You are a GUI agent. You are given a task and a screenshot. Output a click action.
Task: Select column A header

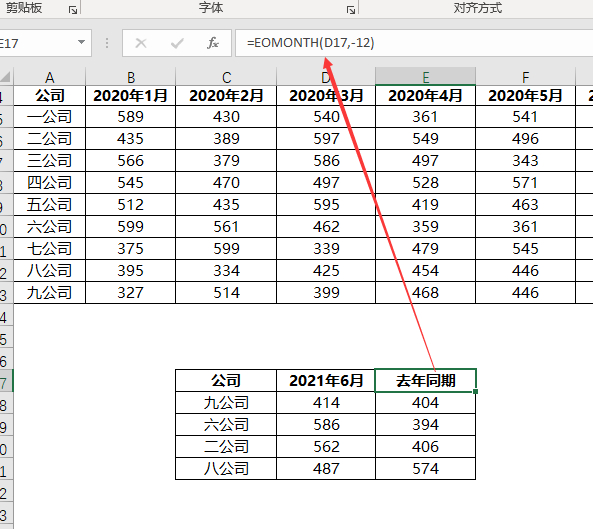click(50, 77)
